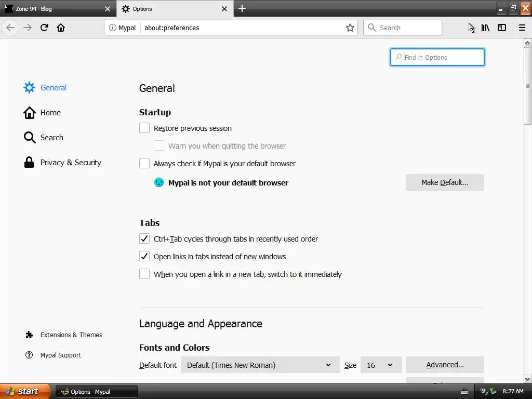Image resolution: width=532 pixels, height=399 pixels.
Task: Go back with the Back arrow button
Action: tap(10, 28)
